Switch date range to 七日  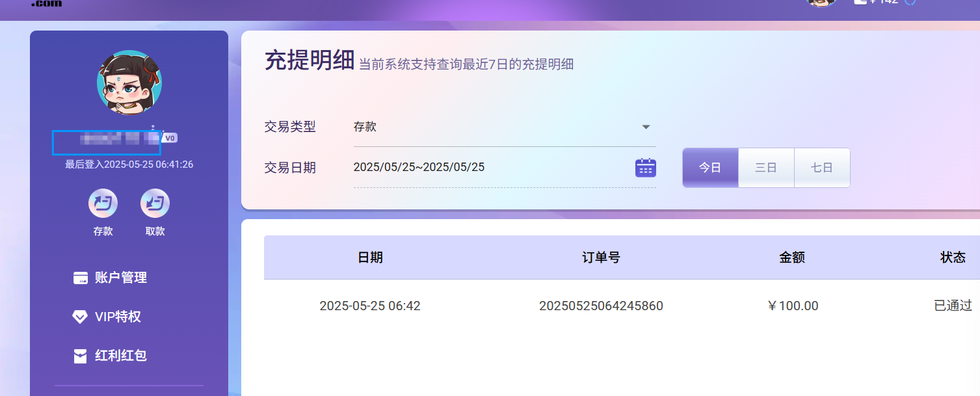[x=822, y=168]
